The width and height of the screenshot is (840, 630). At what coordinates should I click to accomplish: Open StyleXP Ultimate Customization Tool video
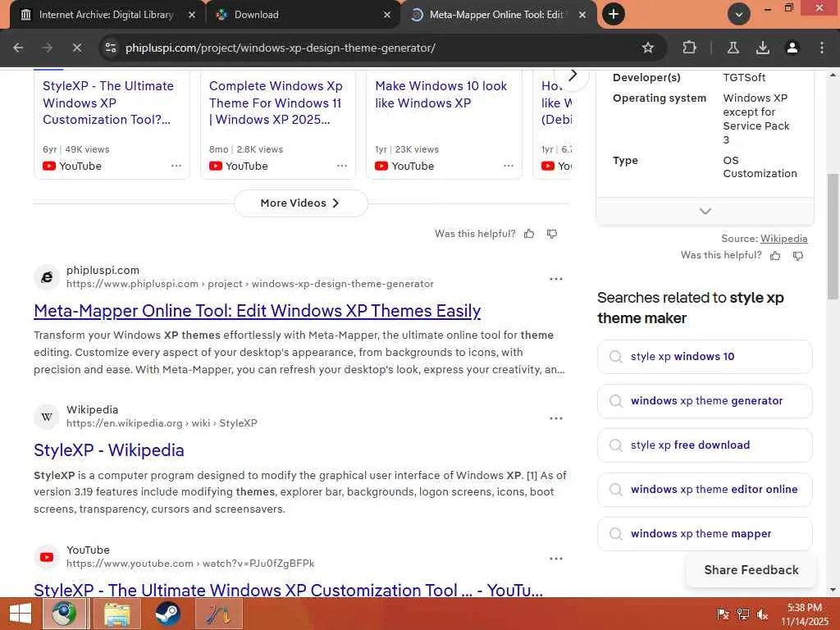tap(108, 103)
